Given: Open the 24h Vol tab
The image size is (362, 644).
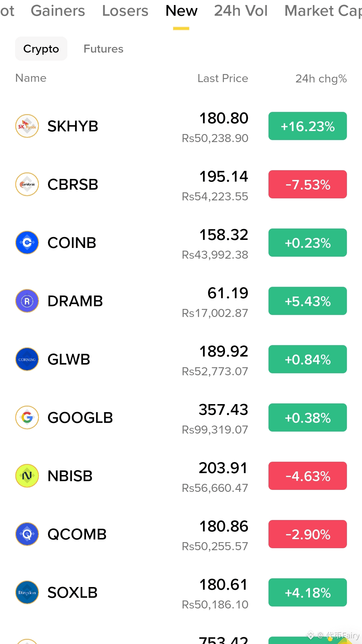Looking at the screenshot, I should click(241, 11).
